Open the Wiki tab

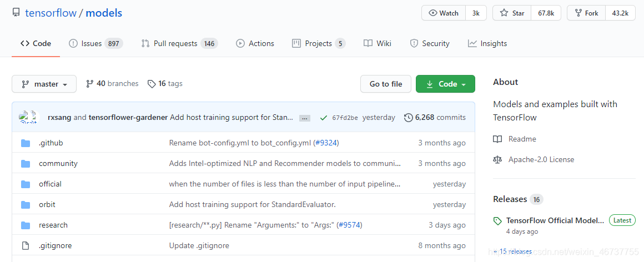378,43
